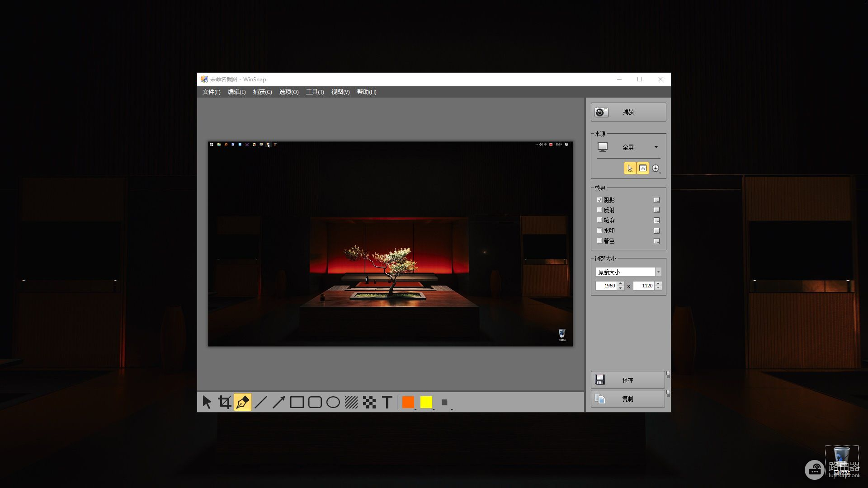The image size is (868, 488).
Task: Open the orange outline color picker
Action: (x=409, y=402)
